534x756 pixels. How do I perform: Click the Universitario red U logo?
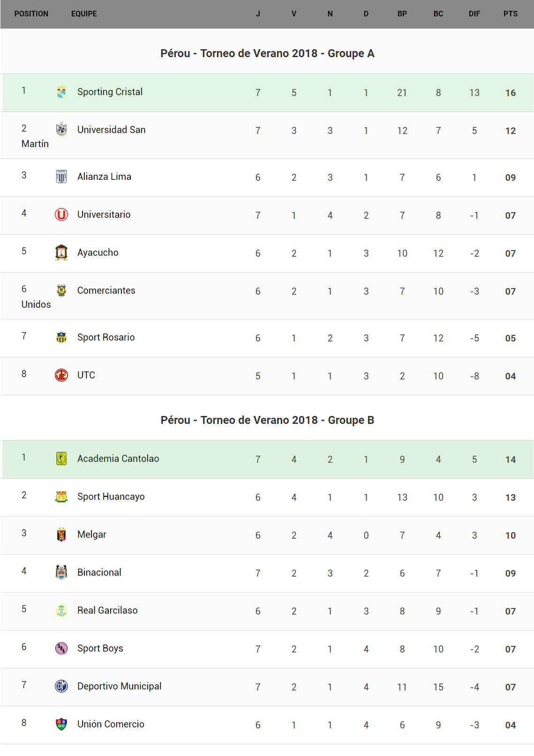tap(61, 215)
